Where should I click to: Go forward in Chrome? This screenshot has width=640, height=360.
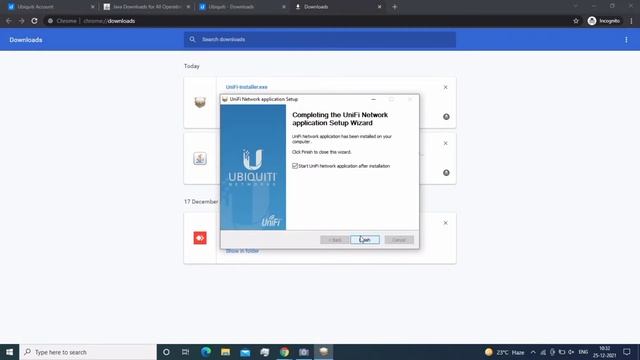21,21
